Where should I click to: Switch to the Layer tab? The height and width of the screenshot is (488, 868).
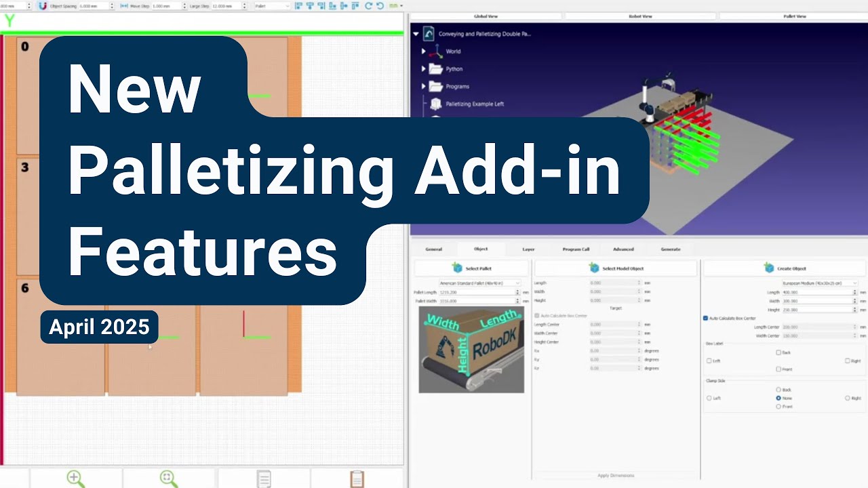pyautogui.click(x=528, y=249)
